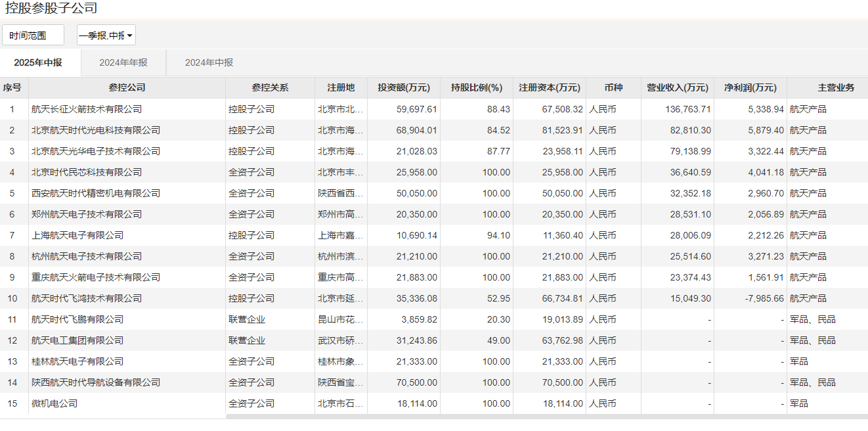The width and height of the screenshot is (868, 431).
Task: Click holding ratio 52.95
Action: (x=498, y=298)
